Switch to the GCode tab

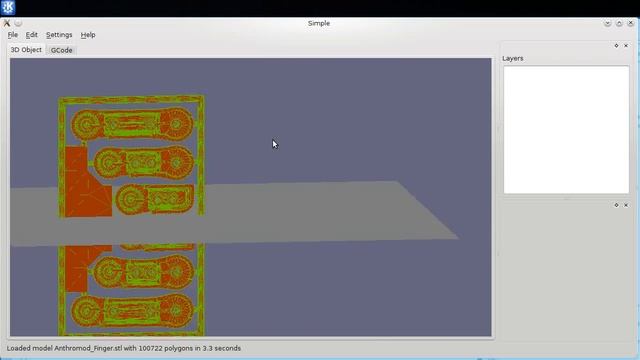click(61, 50)
